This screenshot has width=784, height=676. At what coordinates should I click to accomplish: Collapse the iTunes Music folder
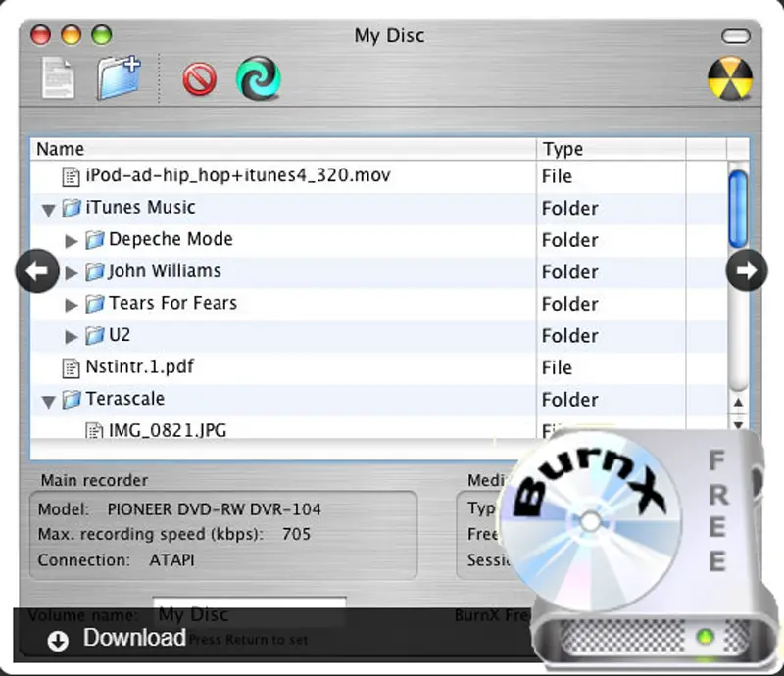pos(48,210)
